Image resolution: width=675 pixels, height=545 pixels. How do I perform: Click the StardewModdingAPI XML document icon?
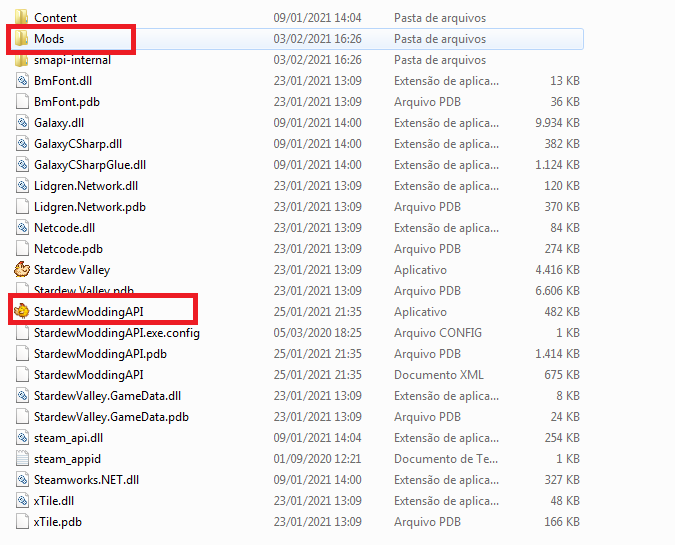coord(22,375)
